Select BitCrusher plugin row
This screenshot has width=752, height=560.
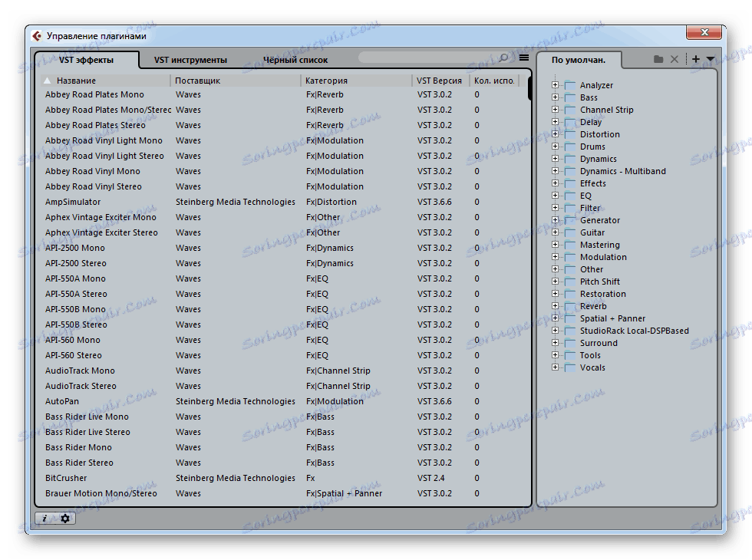(283, 478)
